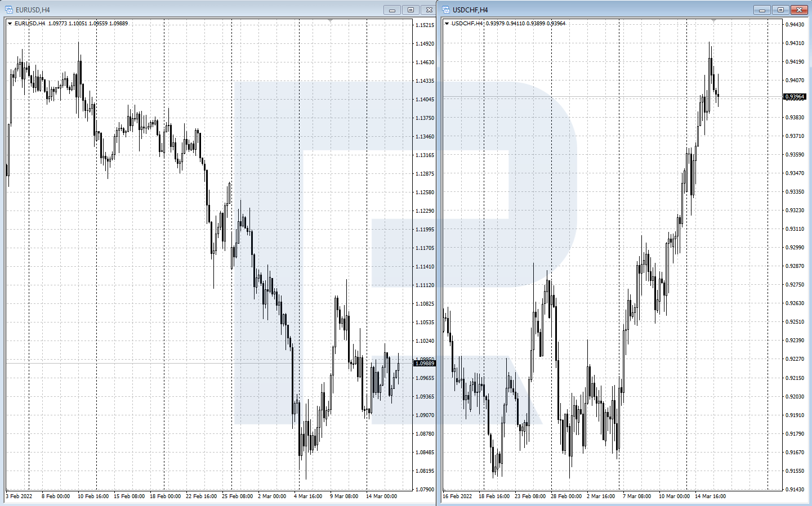Click EURUSD OHLC readout 1.09773 1.10051
Viewport: 812px width, 506px height.
pyautogui.click(x=68, y=24)
